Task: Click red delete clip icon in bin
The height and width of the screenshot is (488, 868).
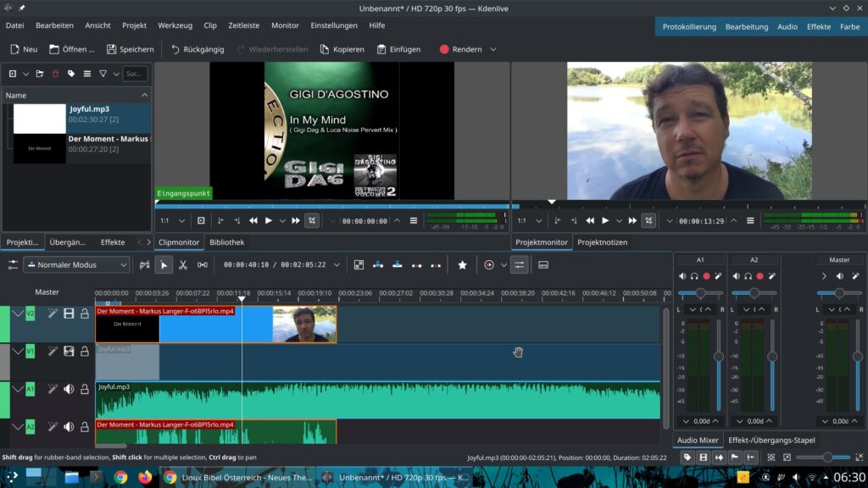Action: tap(55, 74)
